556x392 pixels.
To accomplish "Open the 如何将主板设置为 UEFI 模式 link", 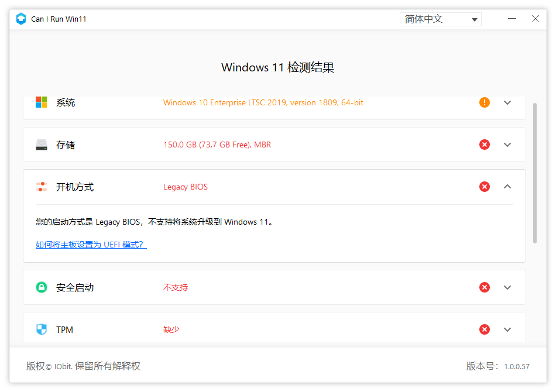I will pos(91,245).
